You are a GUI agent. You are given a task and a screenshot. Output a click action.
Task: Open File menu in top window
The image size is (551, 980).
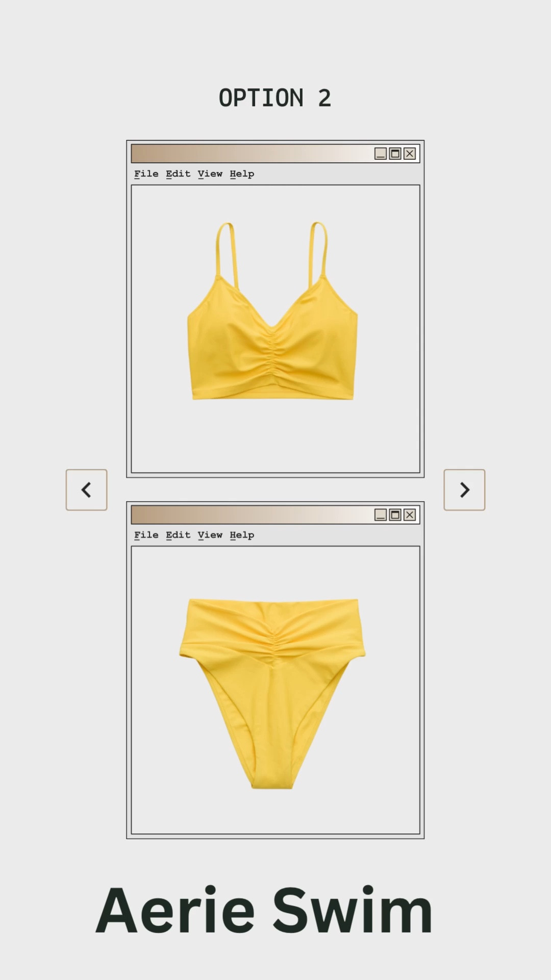[x=146, y=174]
